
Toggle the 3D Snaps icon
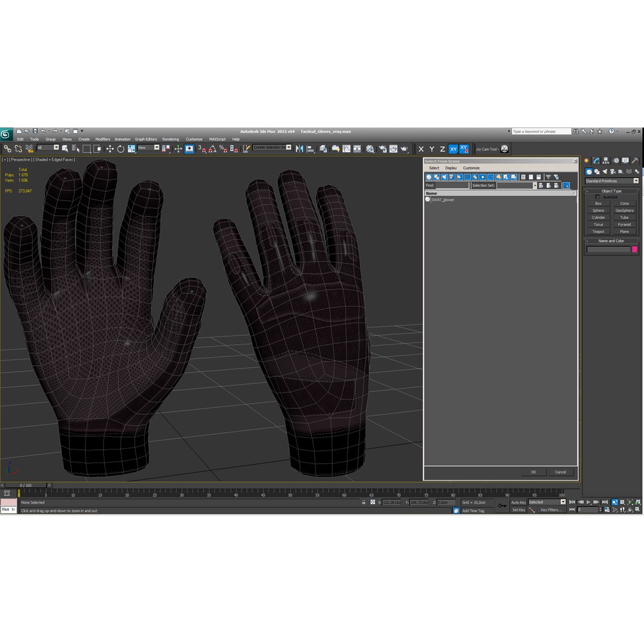(x=202, y=148)
